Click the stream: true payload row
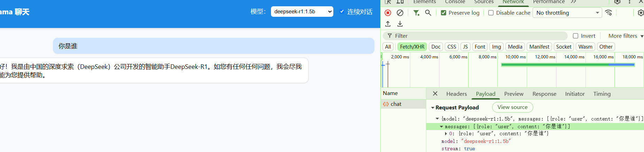This screenshot has height=152, width=644. coord(458,149)
